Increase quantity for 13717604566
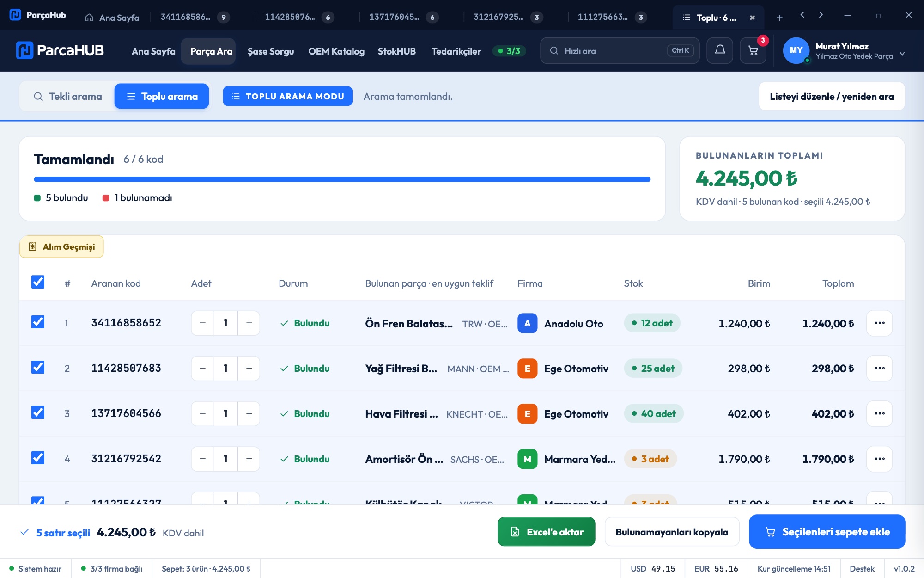 coord(249,413)
